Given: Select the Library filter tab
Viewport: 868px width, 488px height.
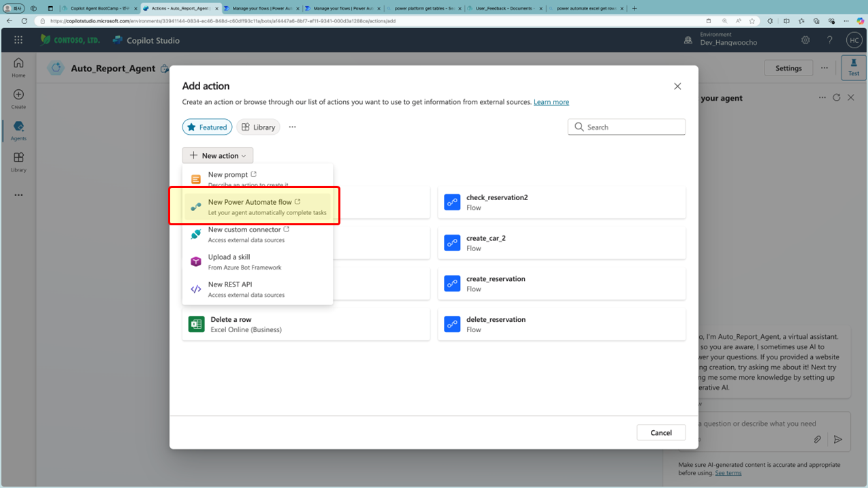Looking at the screenshot, I should coord(258,127).
